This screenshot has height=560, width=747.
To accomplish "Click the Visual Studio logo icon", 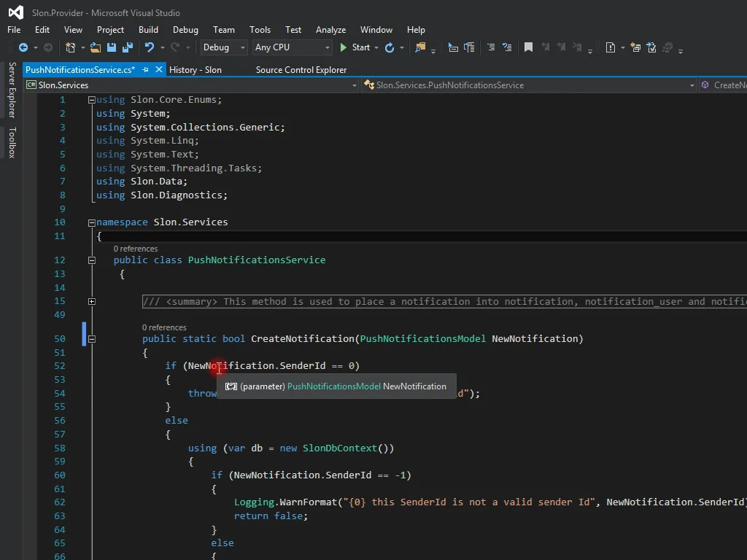I will coord(16,12).
